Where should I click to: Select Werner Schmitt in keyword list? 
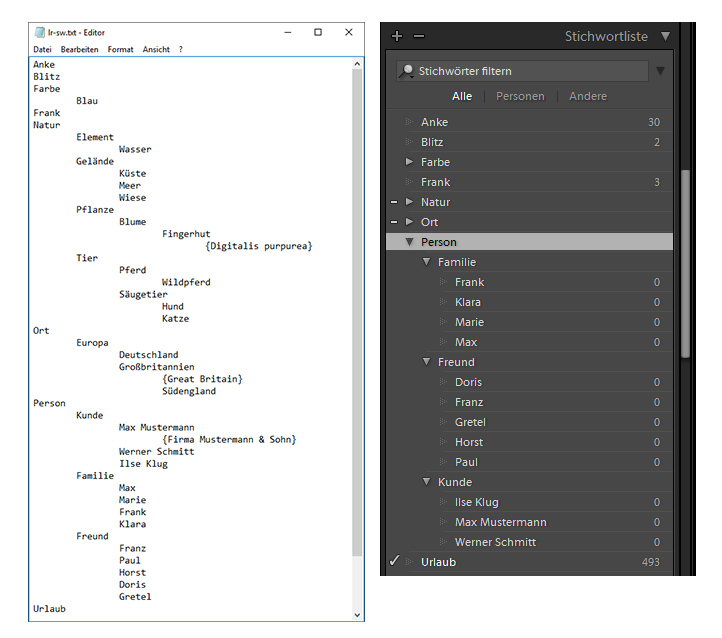coord(530,542)
